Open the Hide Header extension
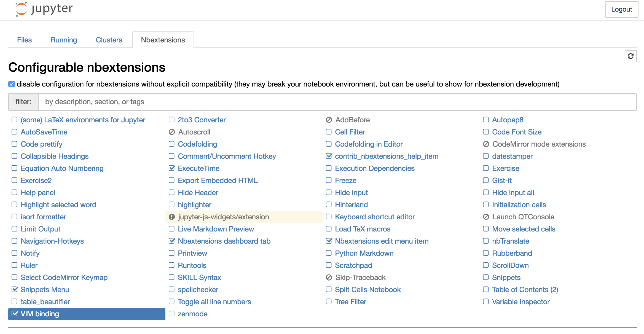 [198, 193]
